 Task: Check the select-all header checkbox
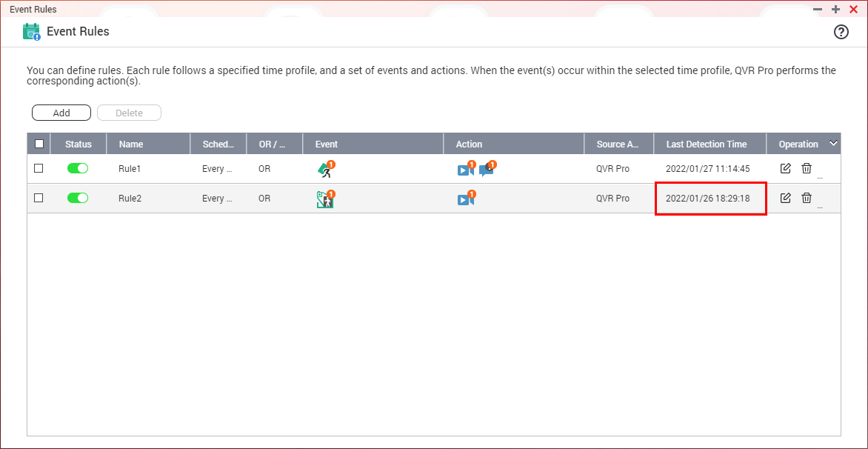pyautogui.click(x=39, y=144)
